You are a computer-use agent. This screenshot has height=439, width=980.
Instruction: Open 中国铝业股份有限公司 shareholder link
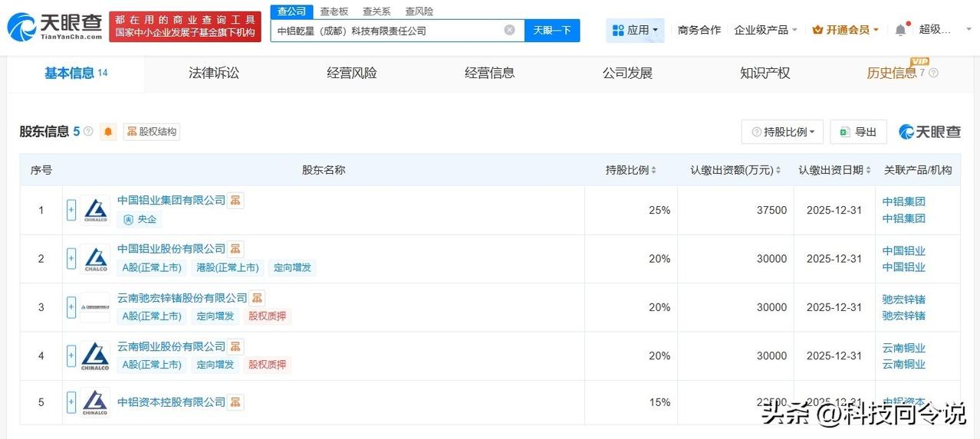pos(172,248)
